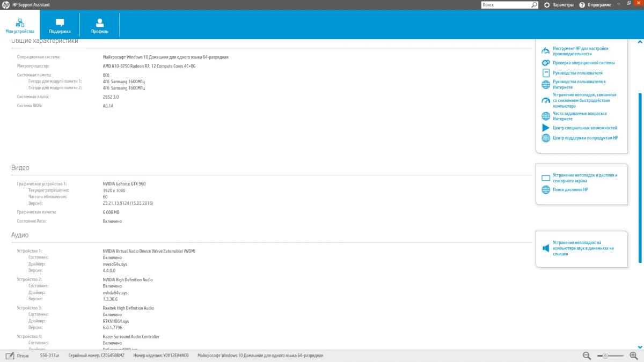
Task: Open Инструмент HP для настройки производительности link
Action: (581, 51)
